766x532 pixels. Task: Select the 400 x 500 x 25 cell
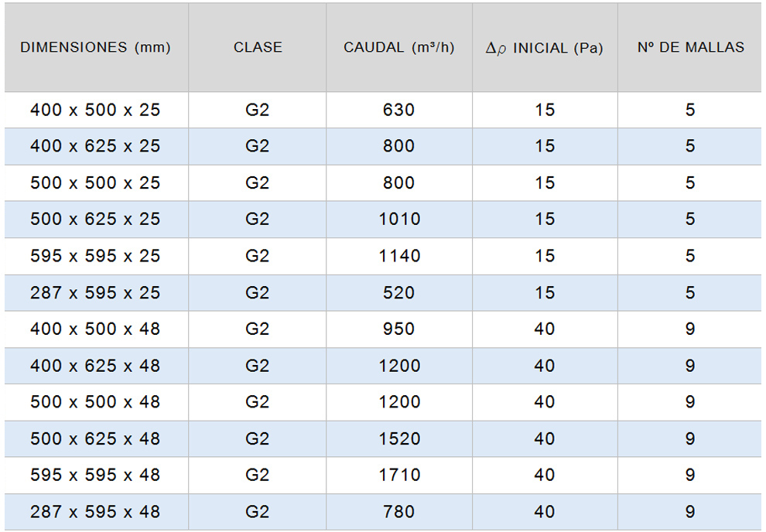point(95,110)
